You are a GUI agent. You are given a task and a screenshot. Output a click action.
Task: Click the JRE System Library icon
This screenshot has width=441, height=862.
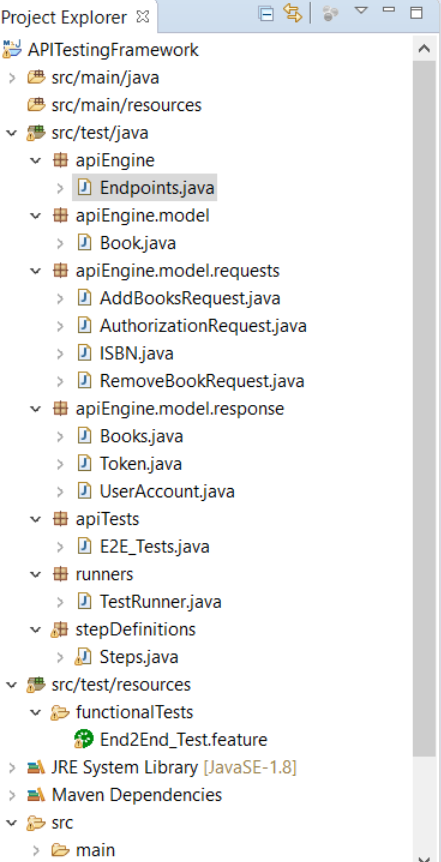(x=36, y=767)
